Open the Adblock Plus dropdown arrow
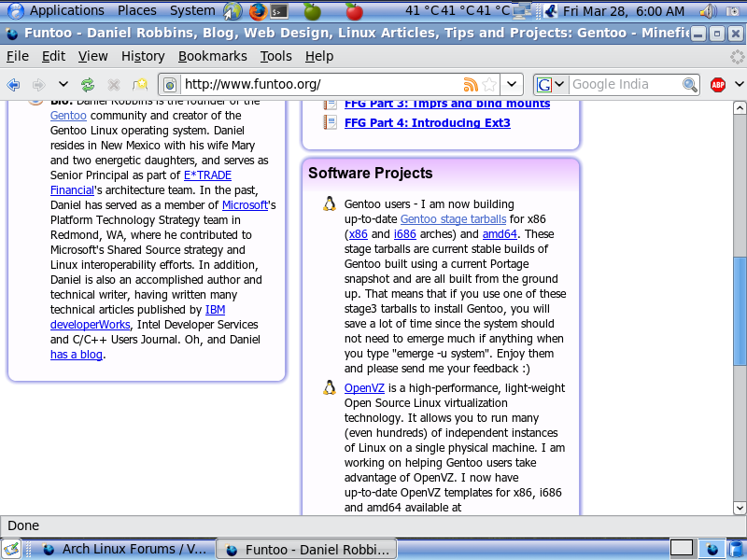 pyautogui.click(x=739, y=84)
